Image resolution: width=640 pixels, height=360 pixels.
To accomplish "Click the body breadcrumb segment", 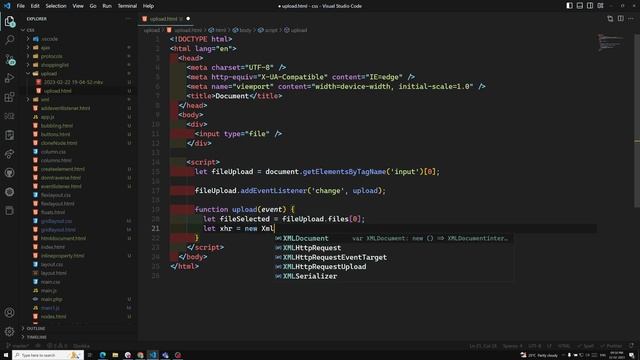I will 242,30.
